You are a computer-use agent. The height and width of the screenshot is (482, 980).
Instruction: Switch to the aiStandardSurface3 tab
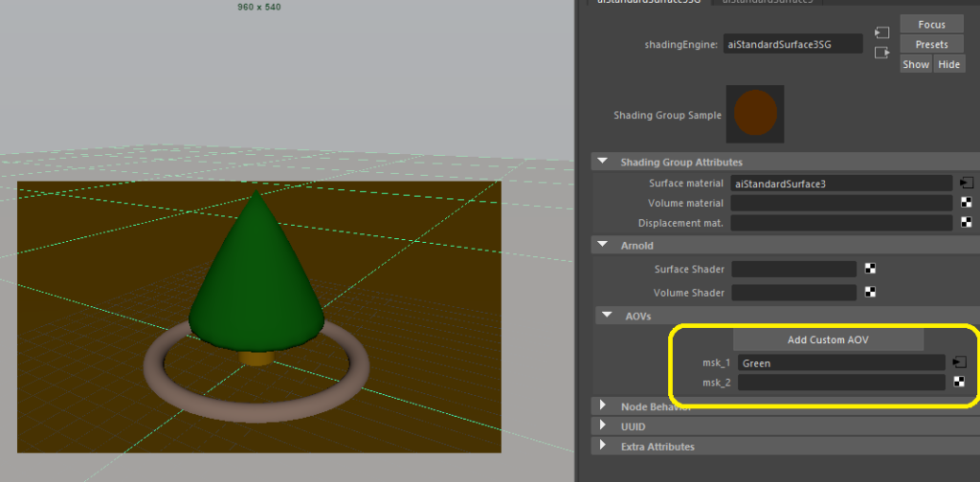(x=768, y=2)
